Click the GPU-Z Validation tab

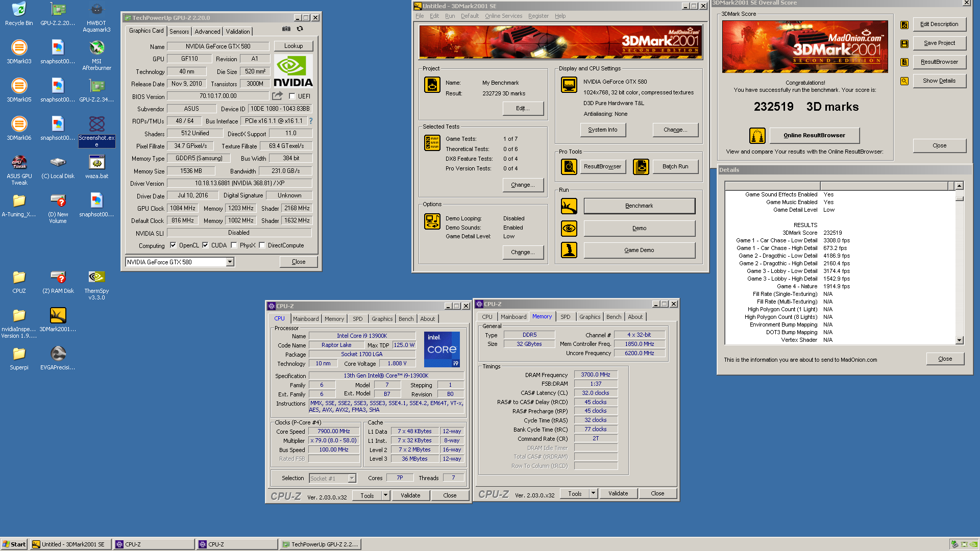click(x=238, y=32)
